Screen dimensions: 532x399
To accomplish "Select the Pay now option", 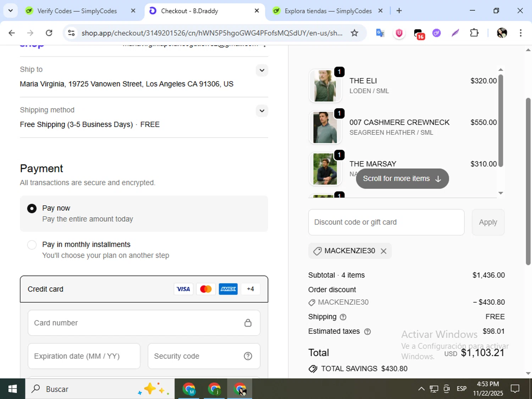I will pyautogui.click(x=32, y=209).
